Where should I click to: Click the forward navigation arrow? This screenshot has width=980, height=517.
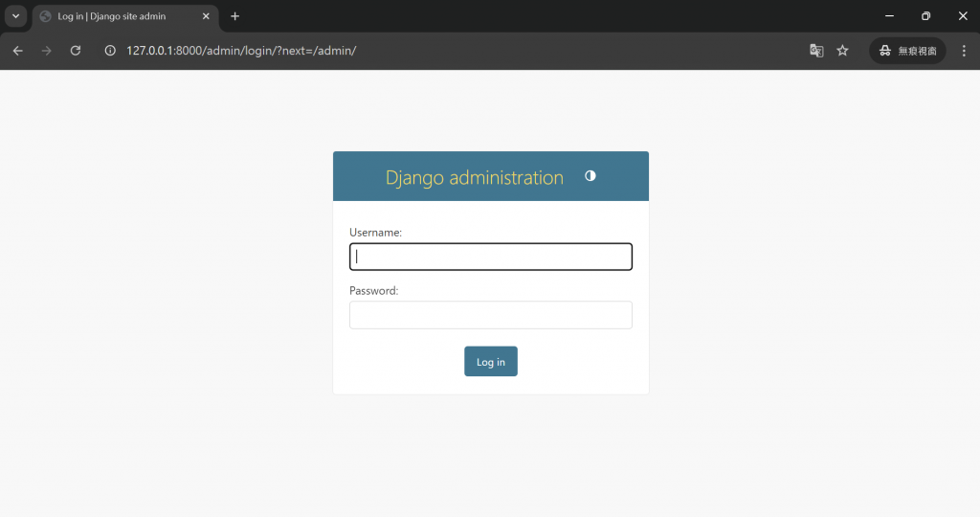46,51
